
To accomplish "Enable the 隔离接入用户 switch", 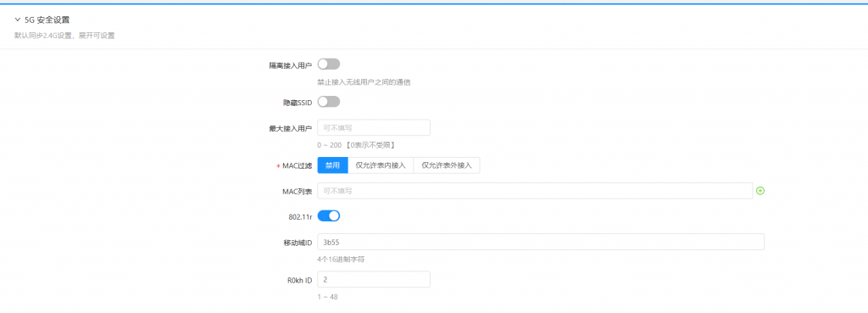I will point(328,64).
